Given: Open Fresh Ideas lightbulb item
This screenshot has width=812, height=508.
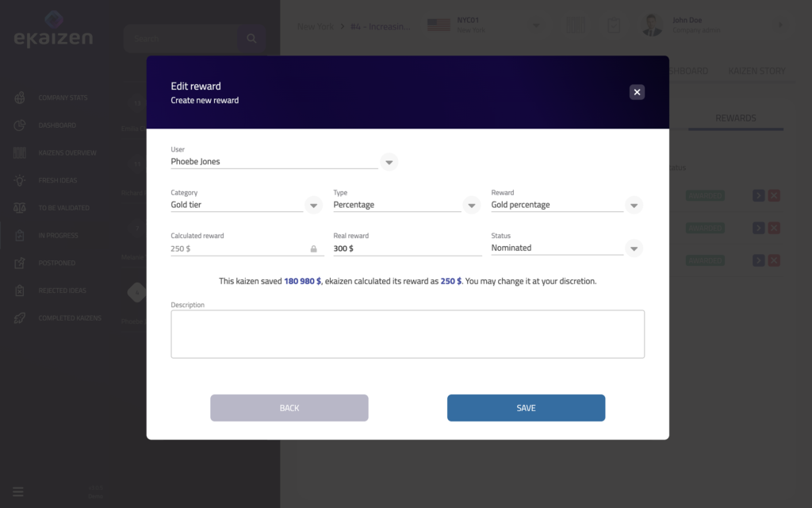Looking at the screenshot, I should [x=58, y=180].
